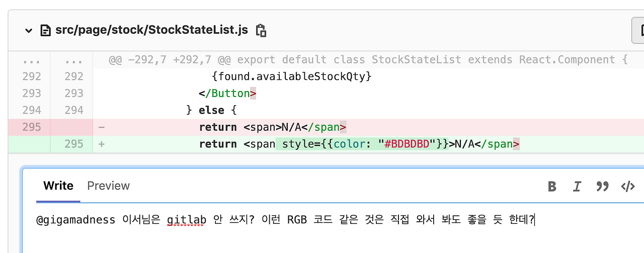
Task: Collapse the StockStateList.js file diff chevron
Action: 28,31
